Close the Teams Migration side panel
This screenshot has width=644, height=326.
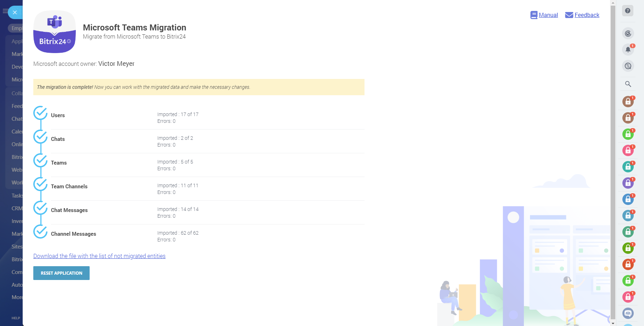pyautogui.click(x=15, y=12)
